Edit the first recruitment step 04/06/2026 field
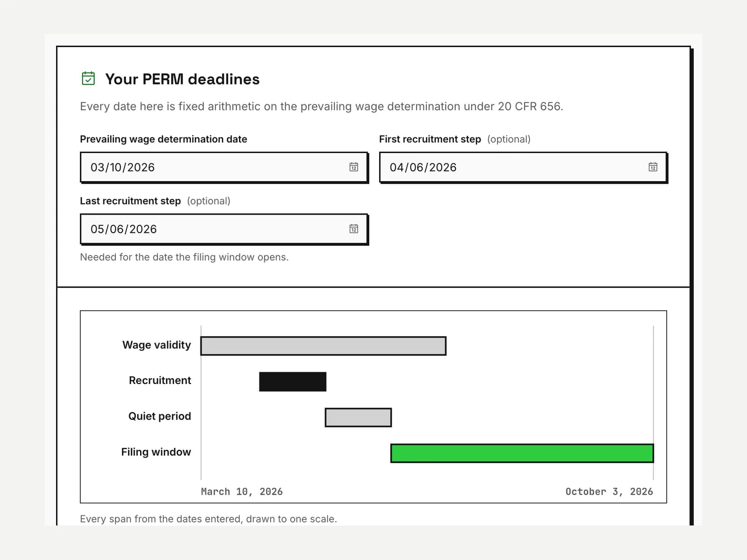This screenshot has height=560, width=747. coord(523,167)
